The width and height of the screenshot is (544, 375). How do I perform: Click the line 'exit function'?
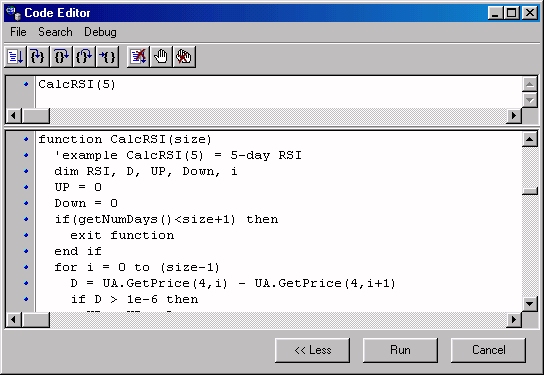coord(122,235)
